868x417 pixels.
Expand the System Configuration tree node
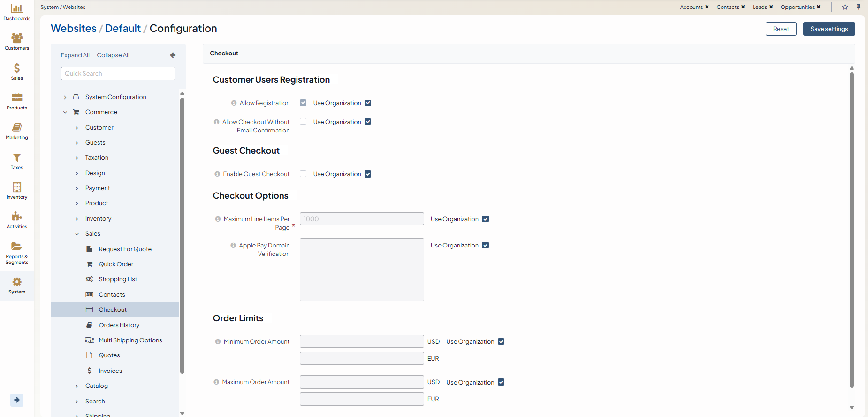[x=65, y=97]
